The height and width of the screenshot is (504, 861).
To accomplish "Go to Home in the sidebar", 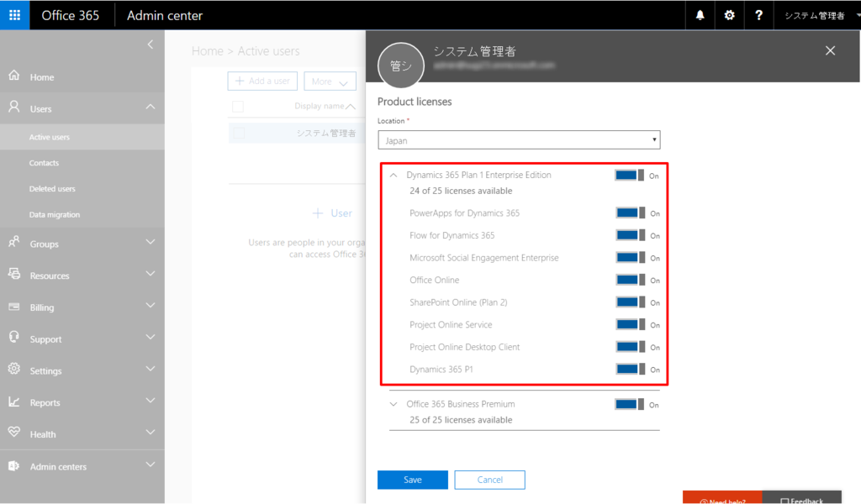I will pos(42,77).
